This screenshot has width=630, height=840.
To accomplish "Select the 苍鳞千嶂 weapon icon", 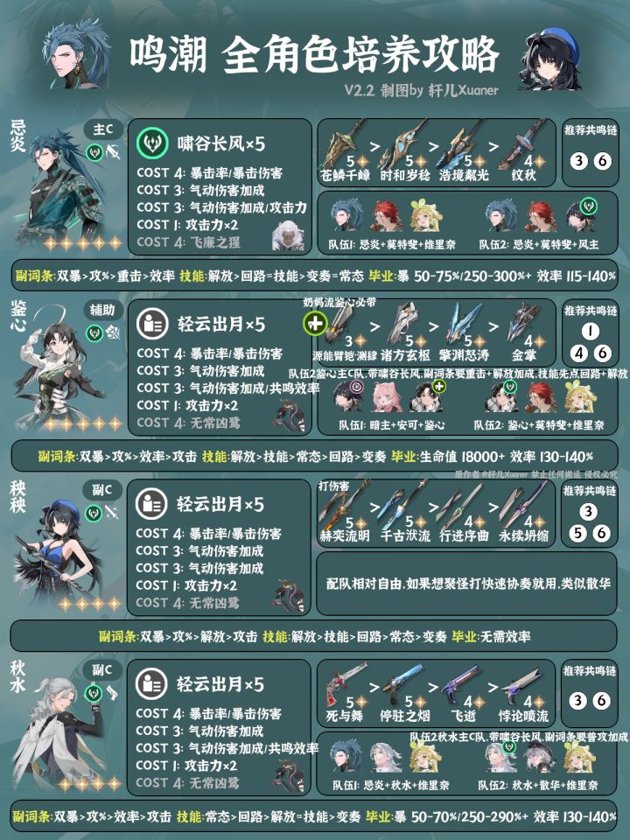I will coord(345,143).
